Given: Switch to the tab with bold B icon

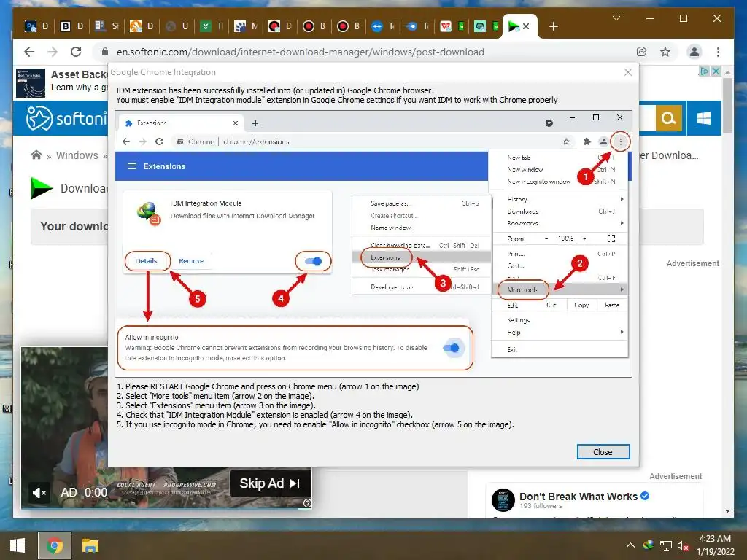Looking at the screenshot, I should (71, 26).
